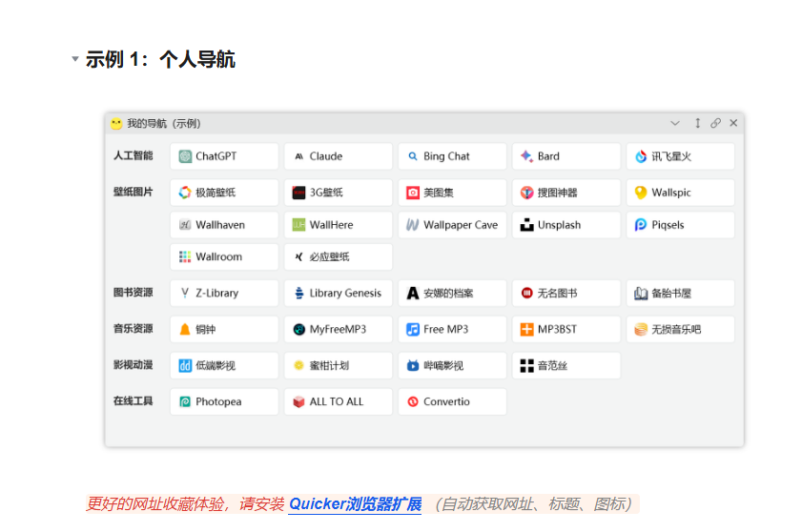Click the 铜钟 orange bell icon
The height and width of the screenshot is (532, 802).
[185, 329]
